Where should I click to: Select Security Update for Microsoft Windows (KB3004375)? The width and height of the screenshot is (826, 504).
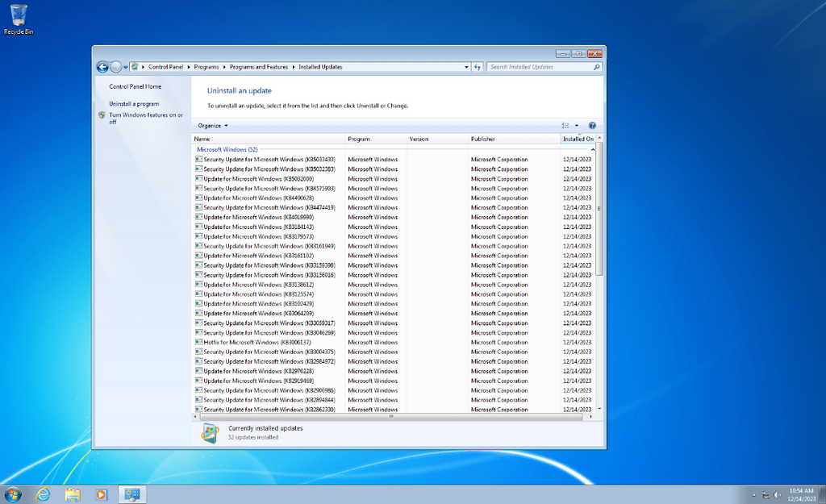point(269,352)
